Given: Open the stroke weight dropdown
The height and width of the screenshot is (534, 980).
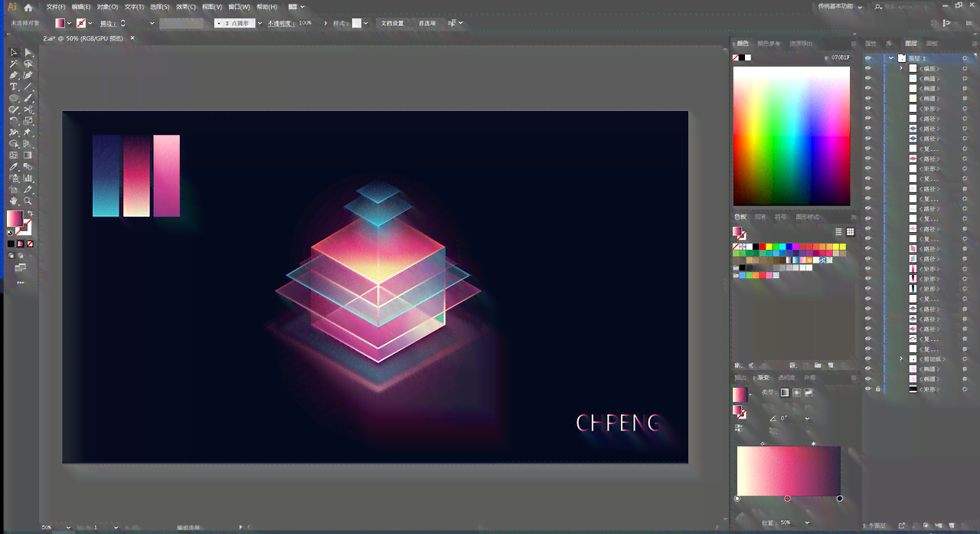Looking at the screenshot, I should point(152,23).
